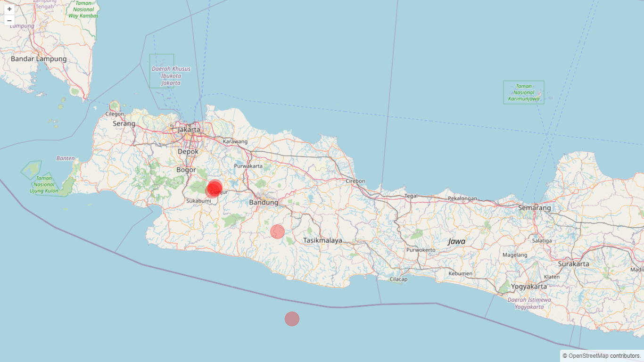Screen dimensions: 644x362
Task: Click the Taman Nasional Karimunjawa label
Action: 524,92
